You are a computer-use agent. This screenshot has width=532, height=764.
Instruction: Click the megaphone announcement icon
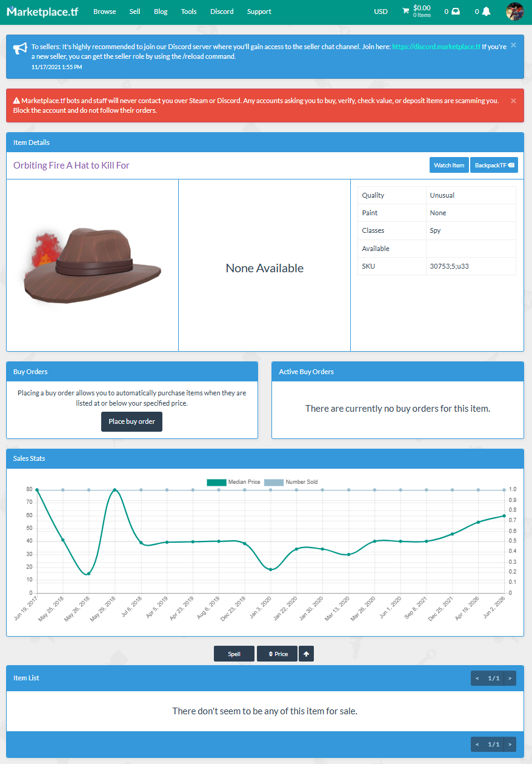(20, 49)
